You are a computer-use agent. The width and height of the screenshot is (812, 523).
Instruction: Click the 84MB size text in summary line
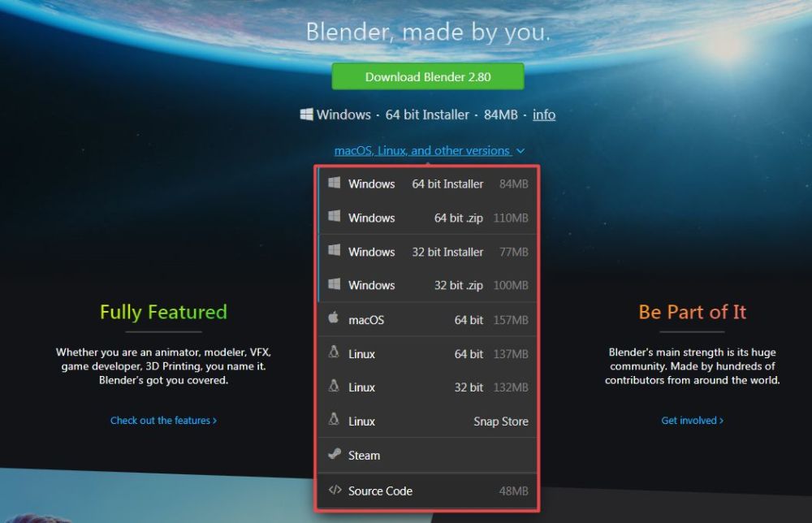[x=501, y=115]
